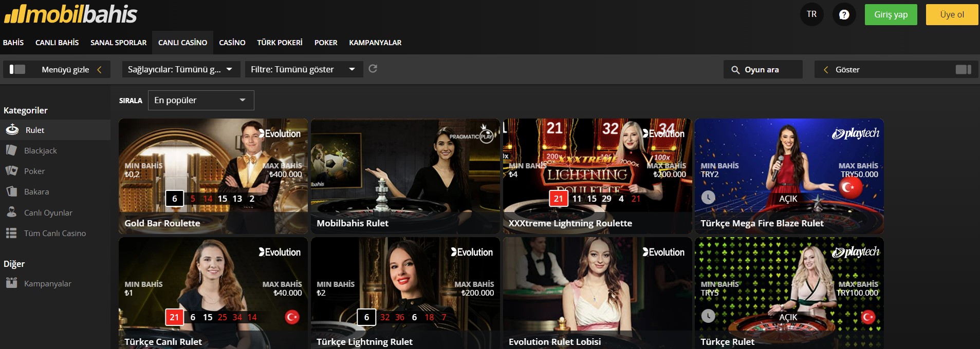Toggle Menüyü gizle sidebar switch

click(17, 69)
